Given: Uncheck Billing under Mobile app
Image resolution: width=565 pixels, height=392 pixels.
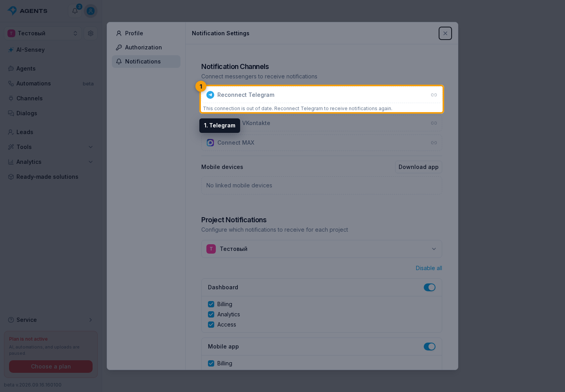Looking at the screenshot, I should 211,363.
